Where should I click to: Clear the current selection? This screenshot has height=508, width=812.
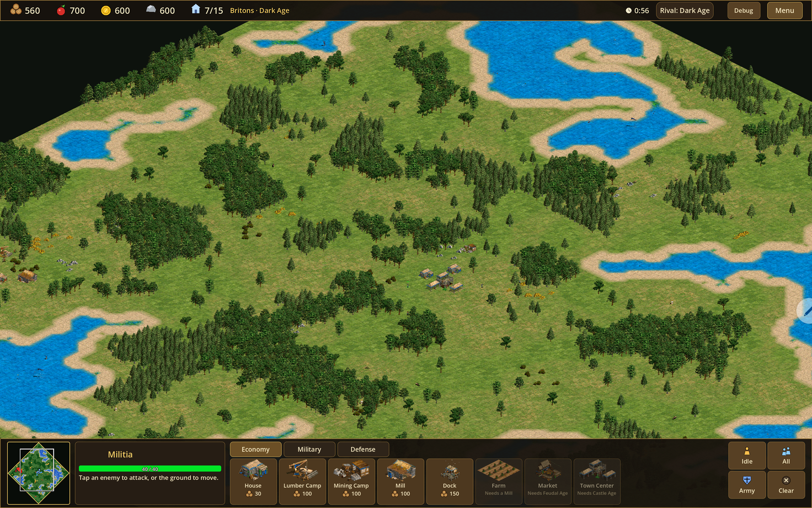[x=786, y=485]
